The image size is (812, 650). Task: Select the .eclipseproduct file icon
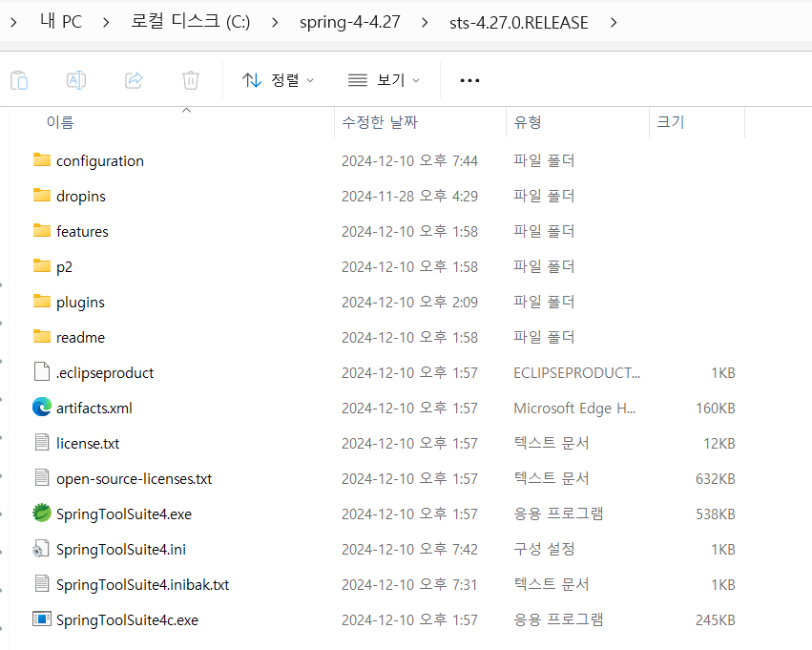point(41,371)
